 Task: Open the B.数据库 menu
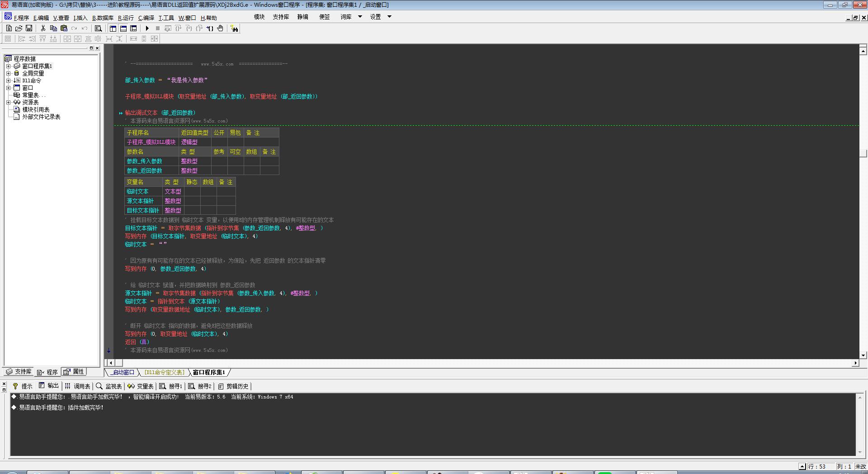pos(103,18)
